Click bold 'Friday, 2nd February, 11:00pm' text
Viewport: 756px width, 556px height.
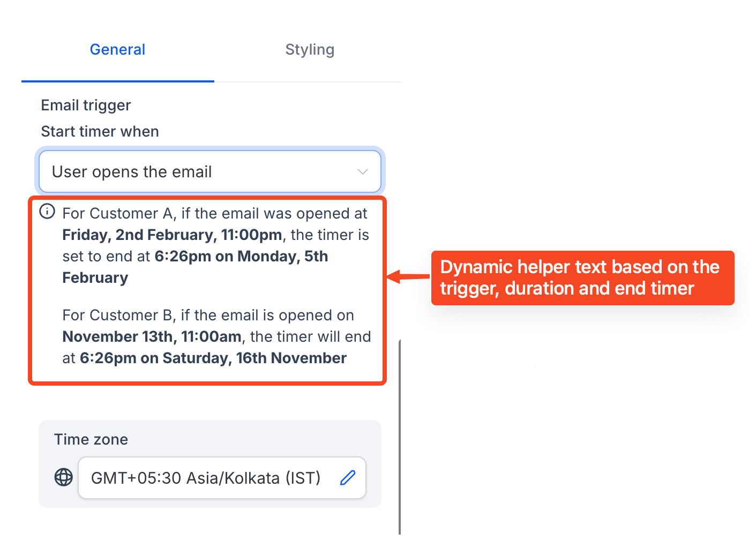coord(172,235)
